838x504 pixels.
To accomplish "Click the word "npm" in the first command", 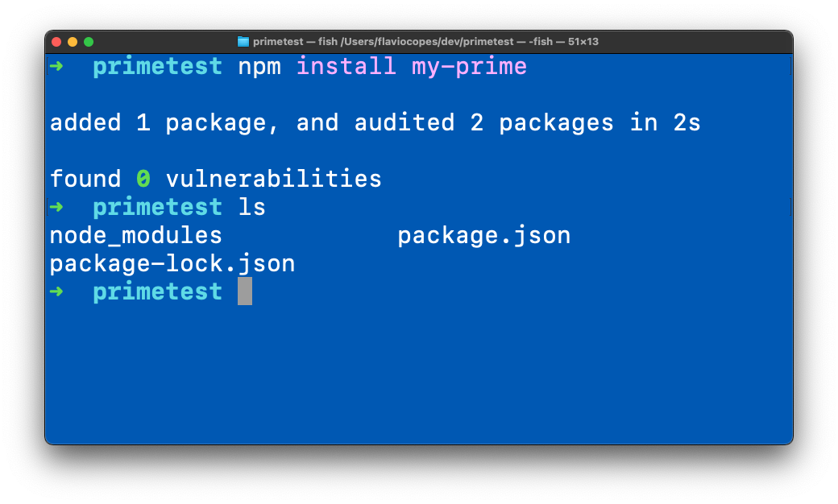I will [x=259, y=66].
